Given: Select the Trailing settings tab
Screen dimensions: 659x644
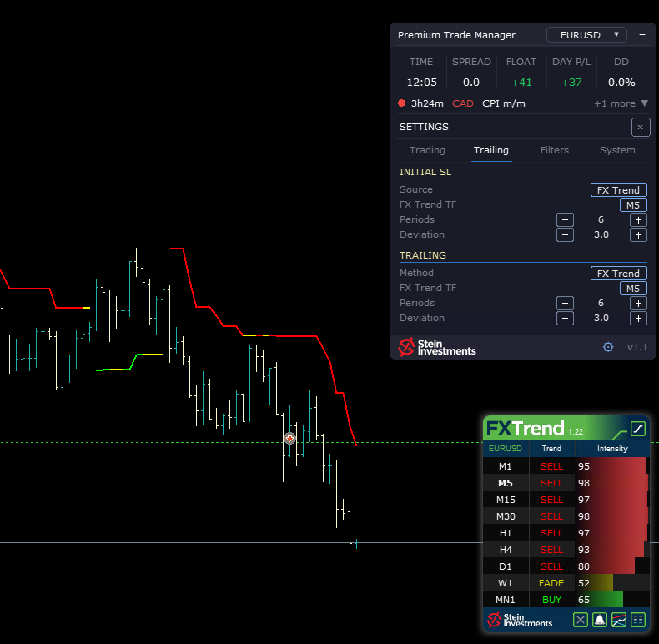Looking at the screenshot, I should 490,150.
